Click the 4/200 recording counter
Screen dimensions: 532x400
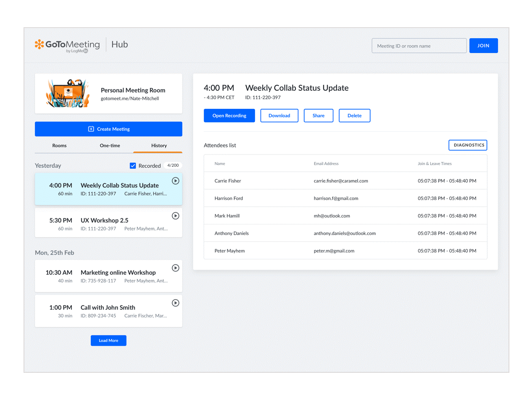[173, 165]
